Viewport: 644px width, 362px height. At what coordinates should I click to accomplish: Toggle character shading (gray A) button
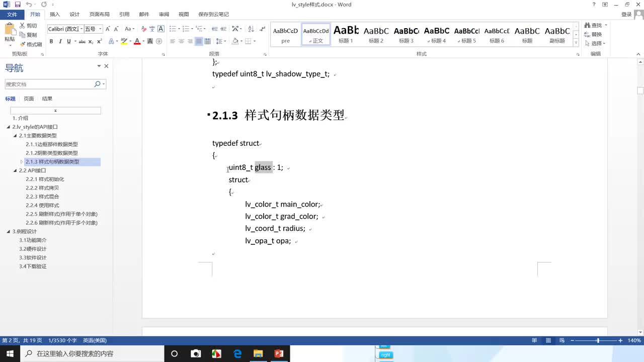(150, 41)
